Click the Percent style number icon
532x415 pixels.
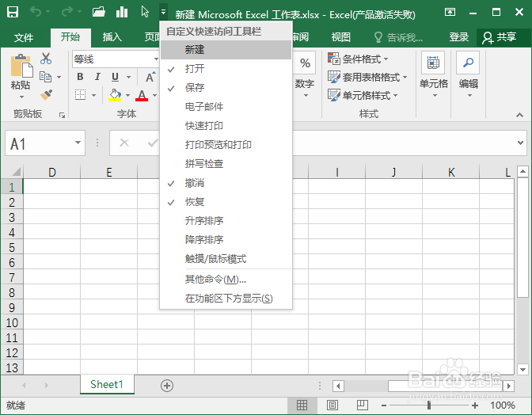(x=305, y=63)
